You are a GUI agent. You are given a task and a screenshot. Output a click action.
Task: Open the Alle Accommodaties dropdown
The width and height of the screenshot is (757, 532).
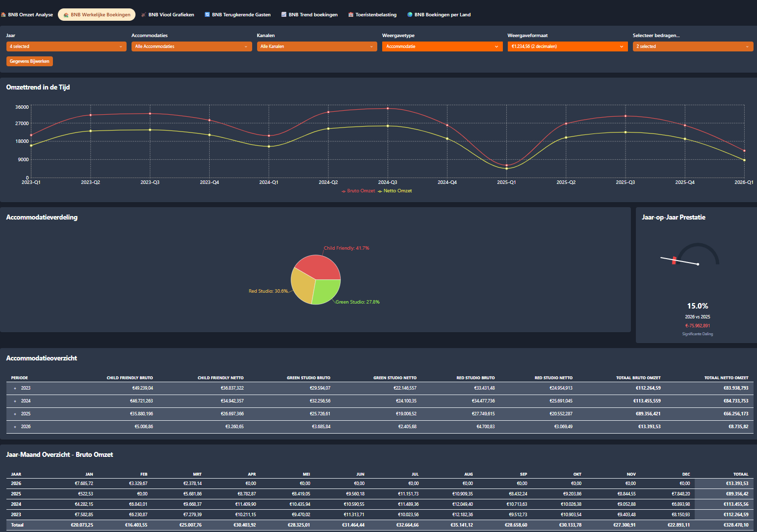coord(191,46)
